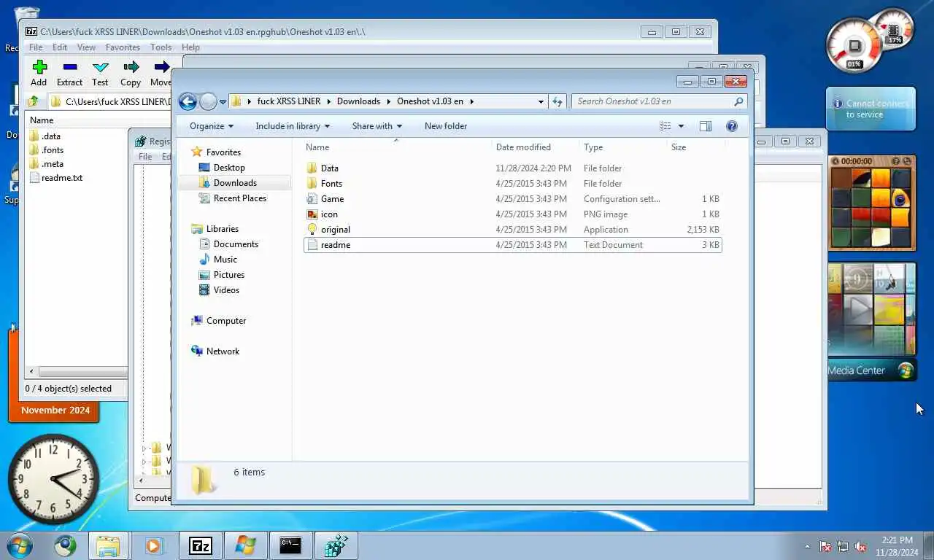Click the Explorer Back arrow button
Image resolution: width=934 pixels, height=560 pixels.
pos(188,101)
